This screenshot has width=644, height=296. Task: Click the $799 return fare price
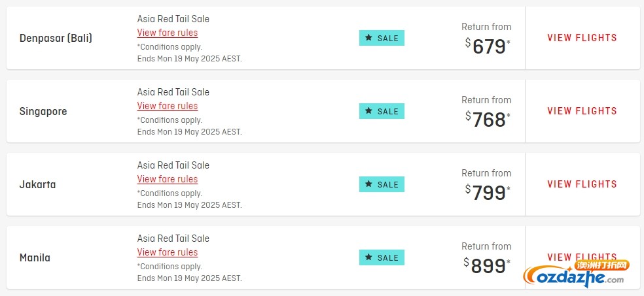488,193
